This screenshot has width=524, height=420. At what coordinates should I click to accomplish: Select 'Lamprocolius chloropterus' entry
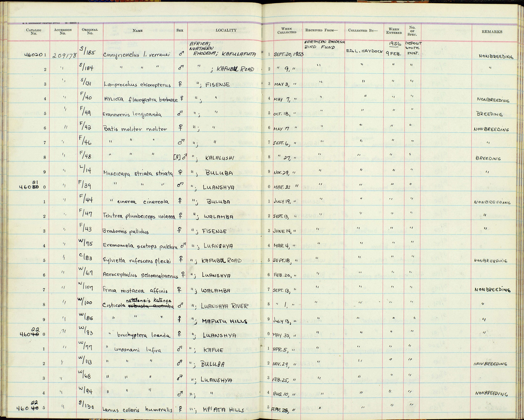point(137,85)
